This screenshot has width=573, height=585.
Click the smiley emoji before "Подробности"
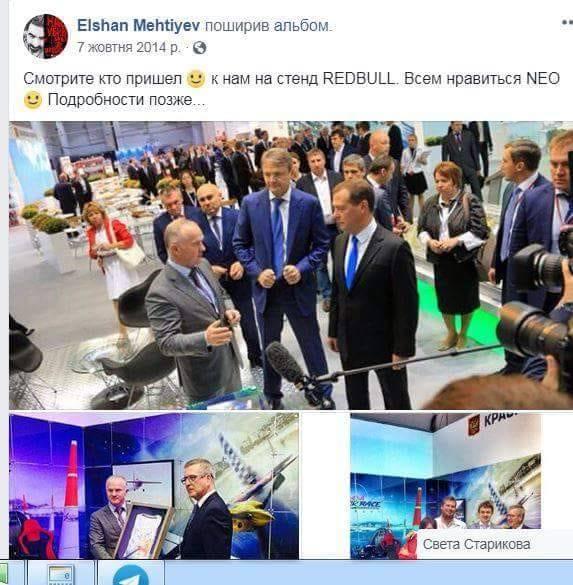pyautogui.click(x=33, y=100)
